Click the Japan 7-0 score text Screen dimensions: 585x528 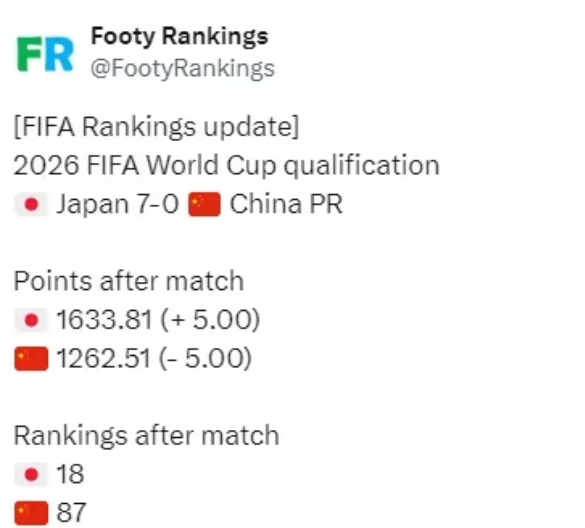pos(118,204)
